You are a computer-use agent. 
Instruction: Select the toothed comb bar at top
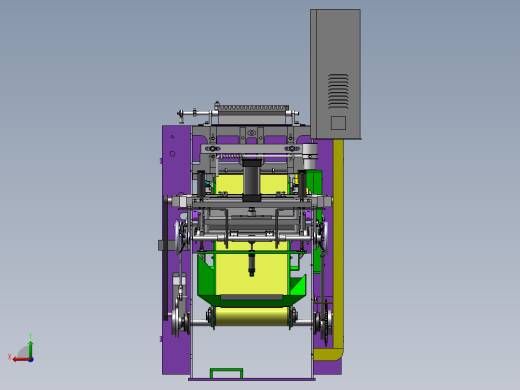click(x=252, y=108)
